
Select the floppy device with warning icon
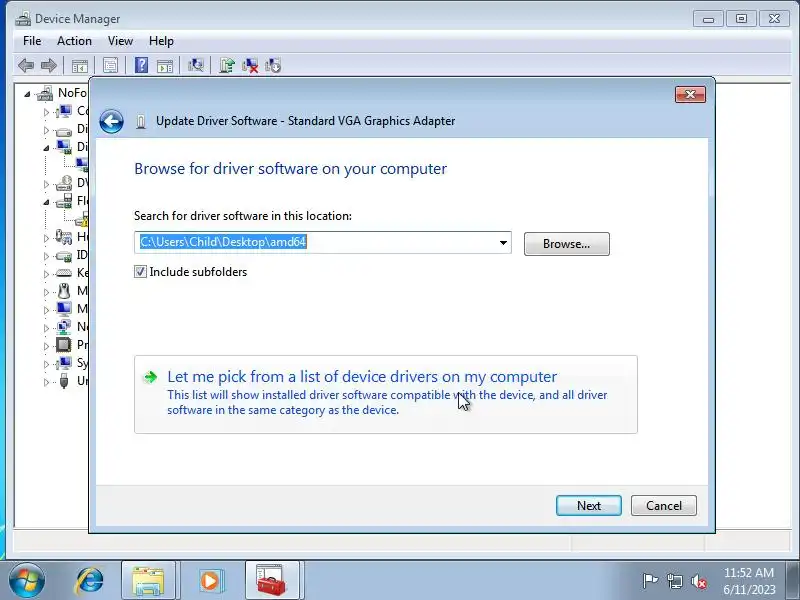82,219
